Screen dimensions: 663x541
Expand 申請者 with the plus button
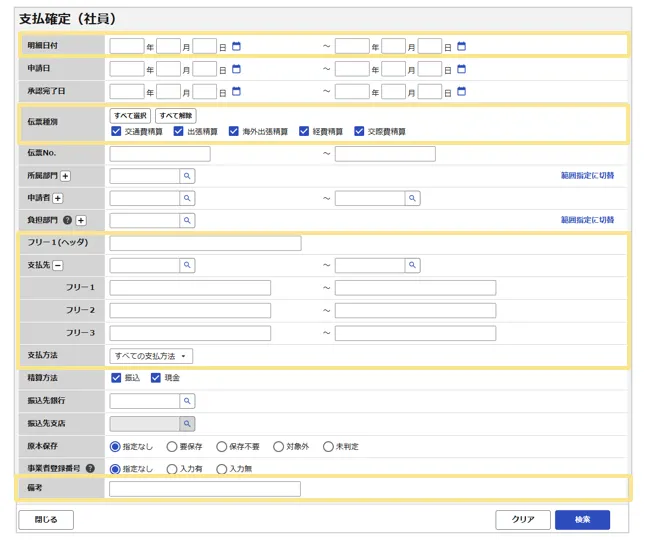tap(58, 199)
